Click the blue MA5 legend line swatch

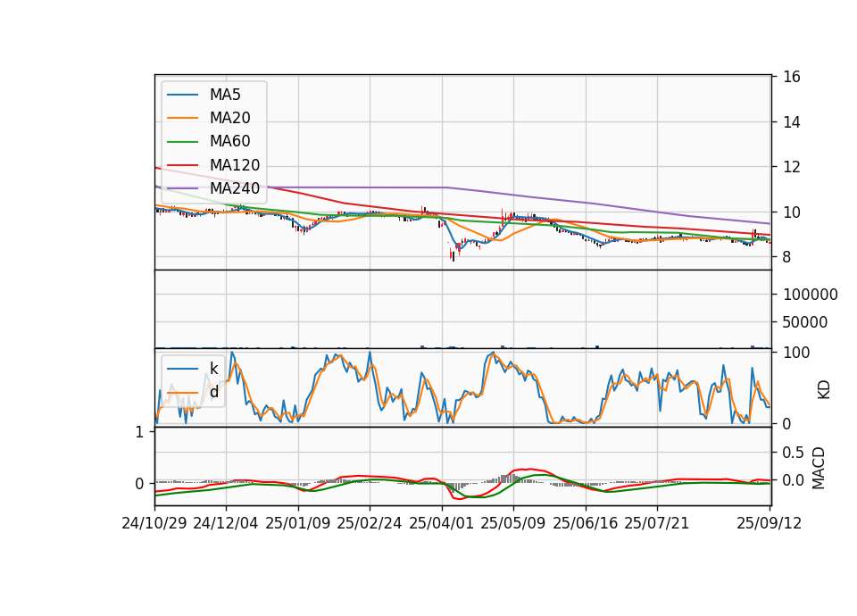pyautogui.click(x=182, y=96)
